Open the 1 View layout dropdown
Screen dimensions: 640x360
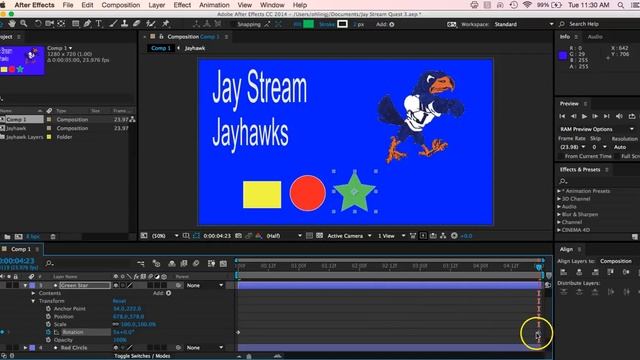coord(391,236)
